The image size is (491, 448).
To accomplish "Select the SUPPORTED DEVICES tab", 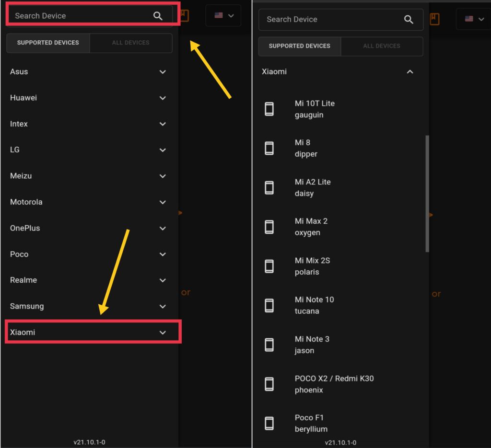I will click(48, 43).
